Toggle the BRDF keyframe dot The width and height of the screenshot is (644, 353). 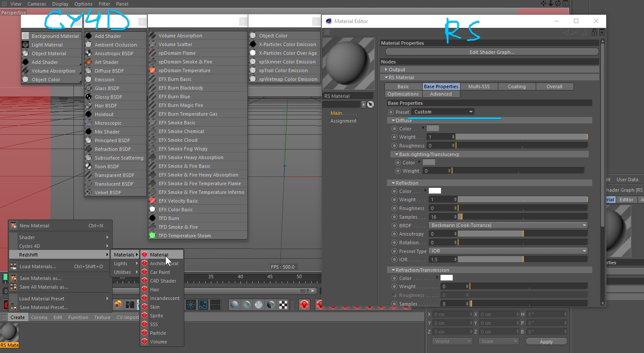[x=394, y=226]
